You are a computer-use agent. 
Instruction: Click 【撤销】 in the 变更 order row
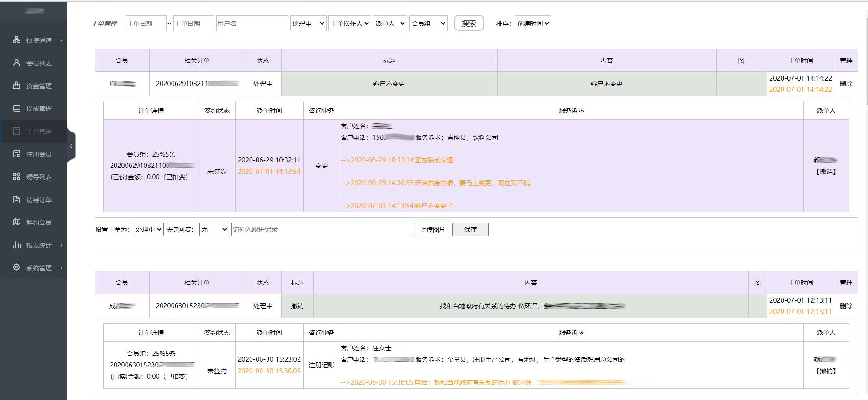pyautogui.click(x=826, y=172)
